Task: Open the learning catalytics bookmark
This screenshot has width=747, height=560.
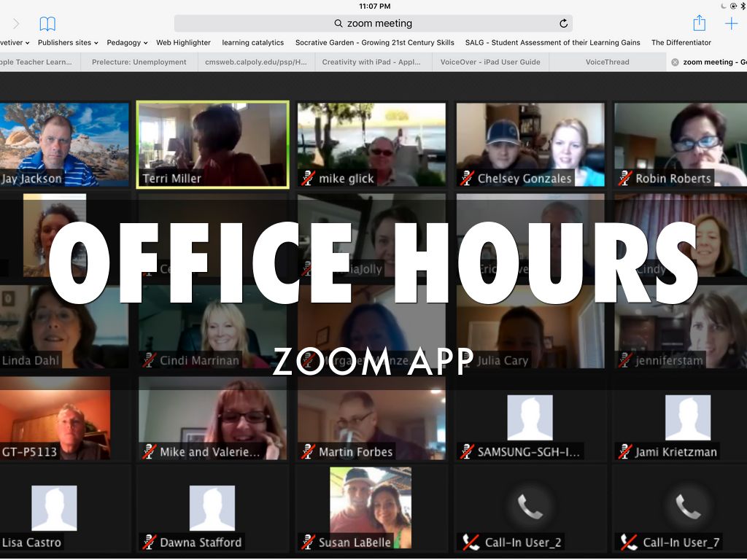Action: click(x=252, y=43)
